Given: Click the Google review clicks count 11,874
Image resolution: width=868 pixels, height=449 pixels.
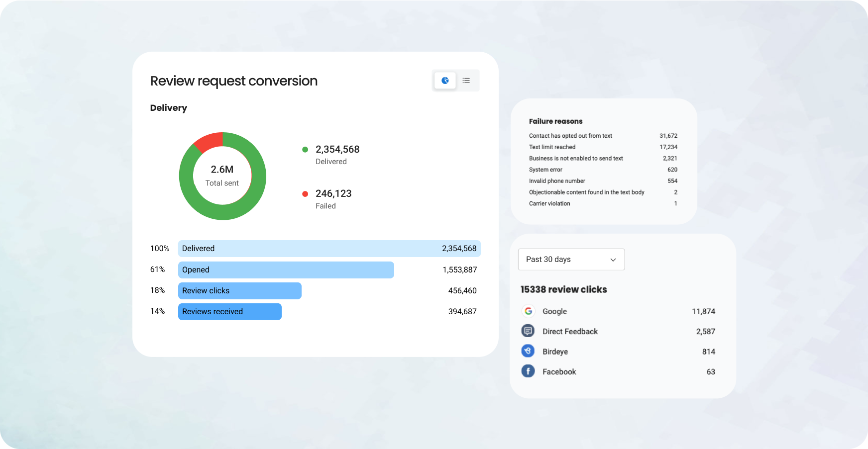Looking at the screenshot, I should click(x=703, y=311).
